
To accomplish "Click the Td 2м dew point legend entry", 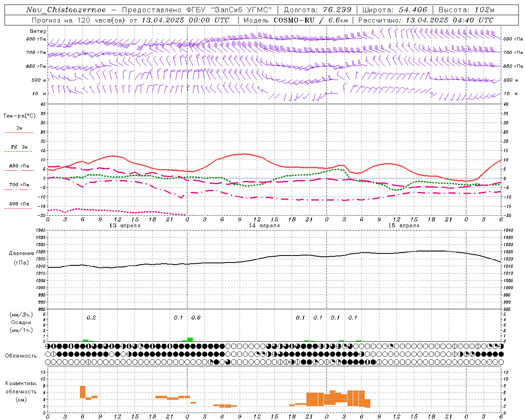I will (19, 147).
